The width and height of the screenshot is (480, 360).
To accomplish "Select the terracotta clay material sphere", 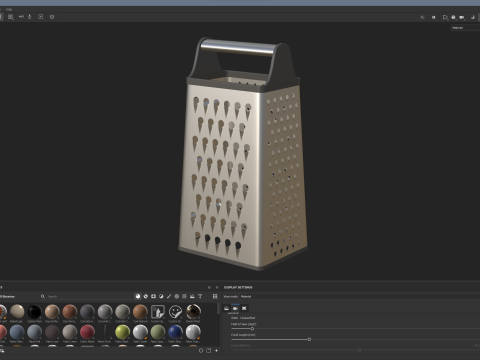I will [x=70, y=312].
